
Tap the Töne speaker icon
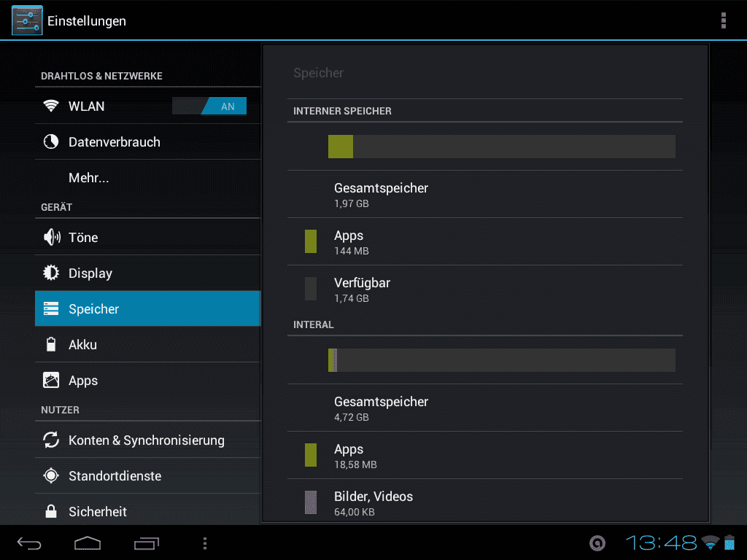tap(52, 237)
